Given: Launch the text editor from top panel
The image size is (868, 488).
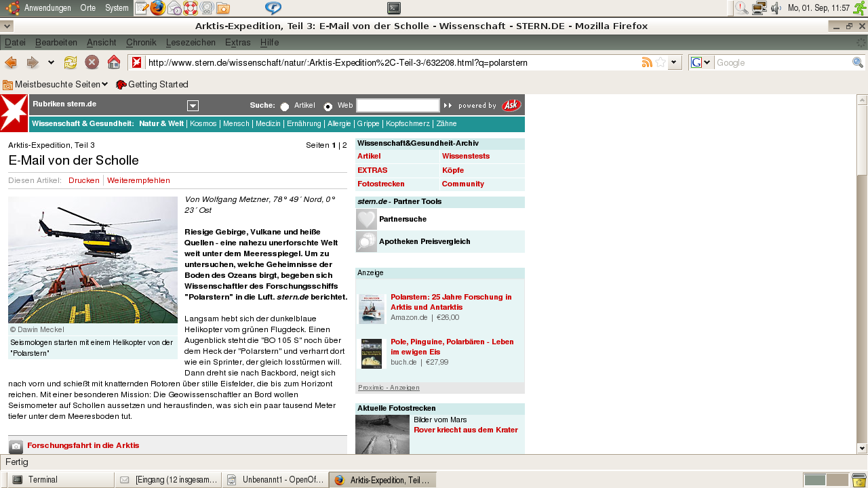Looking at the screenshot, I should pos(142,8).
